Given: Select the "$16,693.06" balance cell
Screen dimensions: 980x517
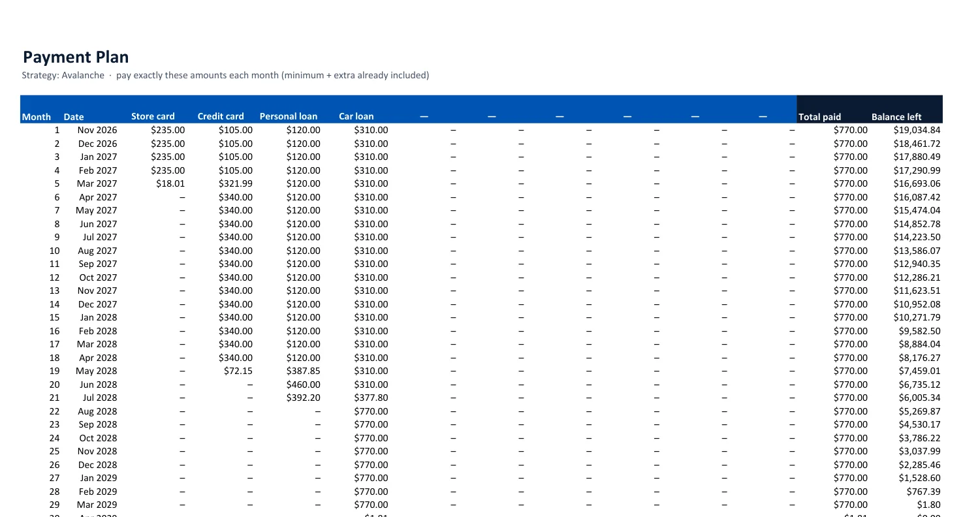Looking at the screenshot, I should [917, 184].
